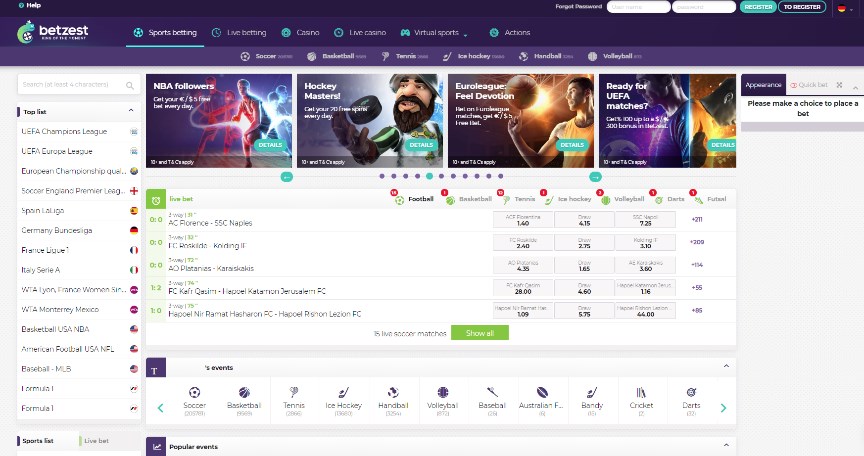Click DETAILS on Euroleague Feel Devotion banner
This screenshot has width=864, height=456.
click(572, 145)
